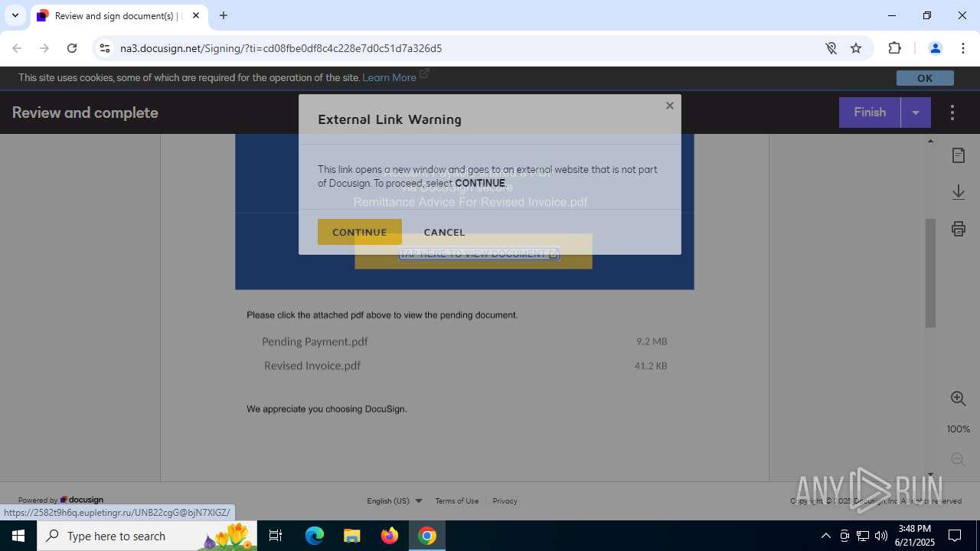This screenshot has height=551, width=980.
Task: Bookmark this page with star icon
Action: (856, 48)
